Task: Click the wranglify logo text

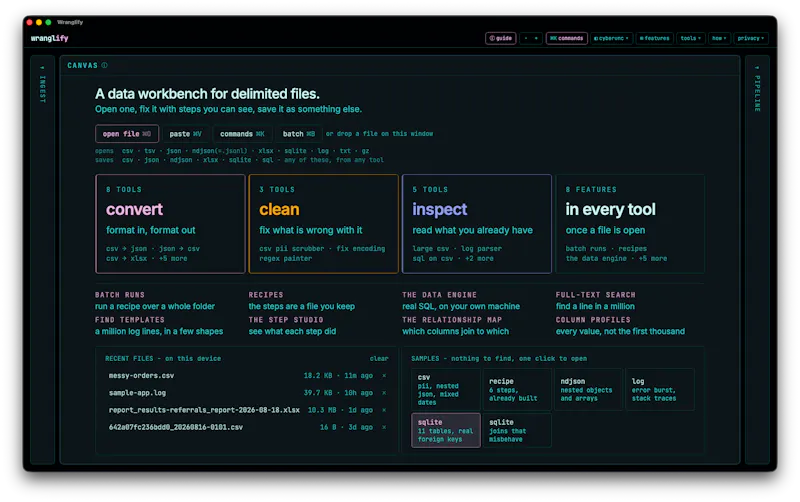Action: point(49,38)
